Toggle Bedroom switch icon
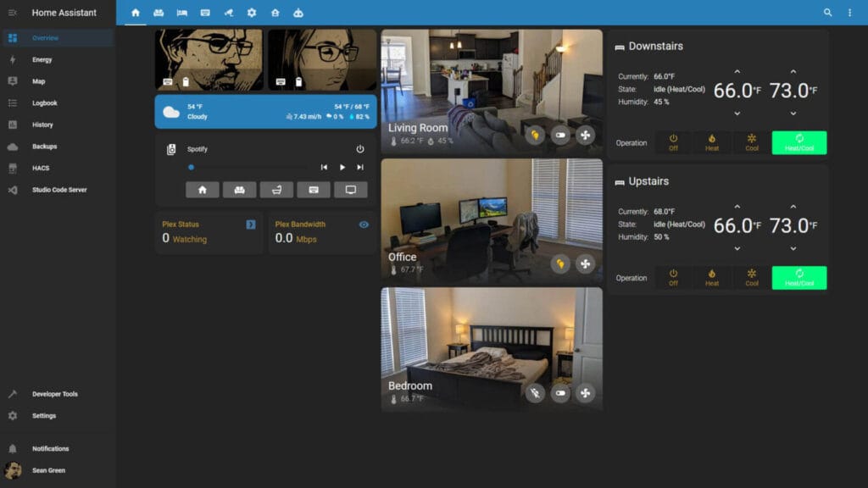 pyautogui.click(x=560, y=393)
